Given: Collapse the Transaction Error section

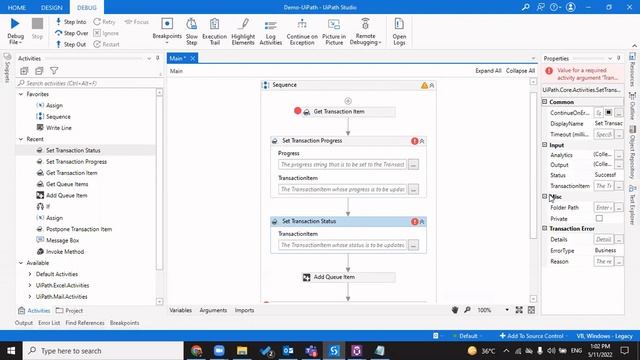Looking at the screenshot, I should point(545,229).
